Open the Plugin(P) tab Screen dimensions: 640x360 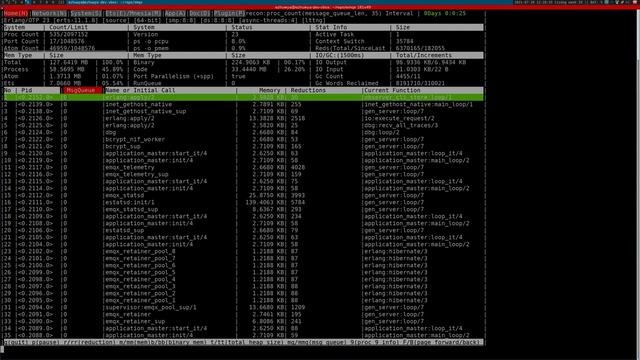point(229,13)
